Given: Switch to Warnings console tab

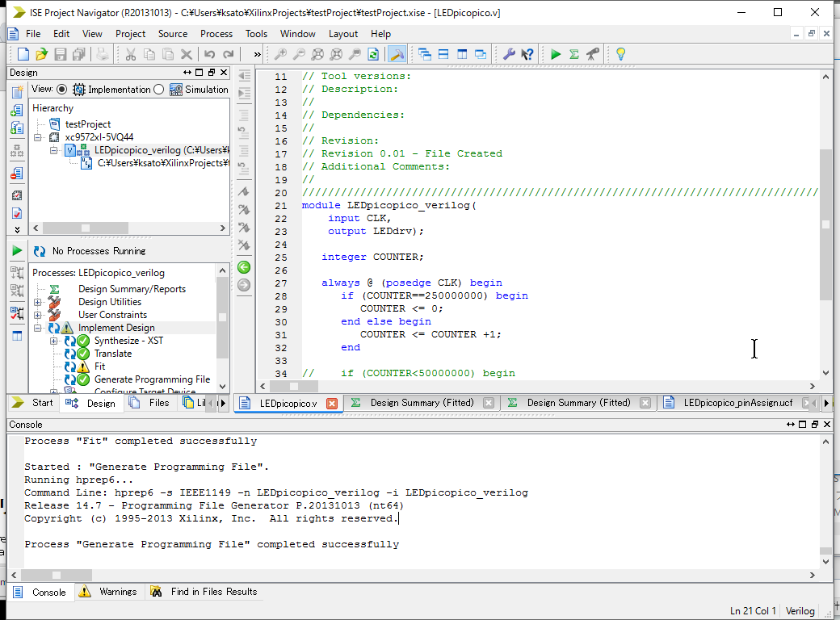Looking at the screenshot, I should click(x=109, y=592).
